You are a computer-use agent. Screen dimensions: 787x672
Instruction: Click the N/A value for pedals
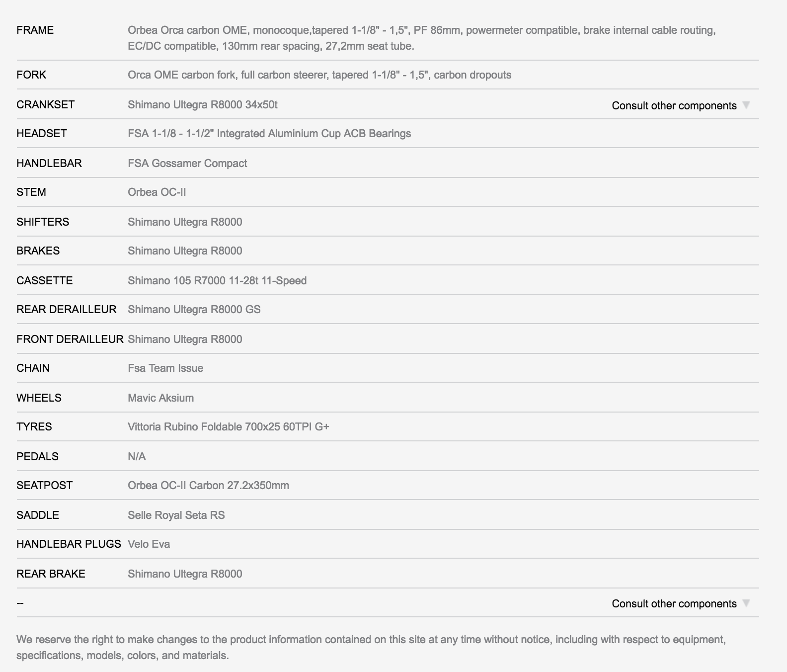point(137,456)
